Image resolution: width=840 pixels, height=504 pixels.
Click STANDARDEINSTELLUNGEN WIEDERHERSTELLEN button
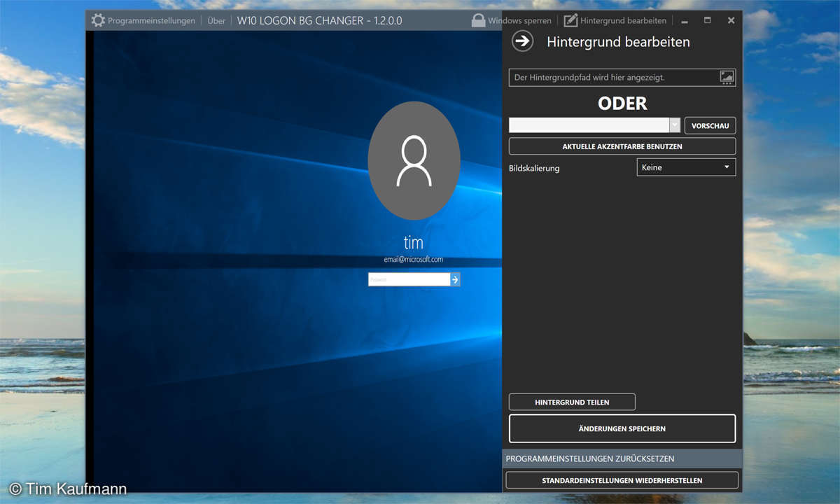(622, 480)
